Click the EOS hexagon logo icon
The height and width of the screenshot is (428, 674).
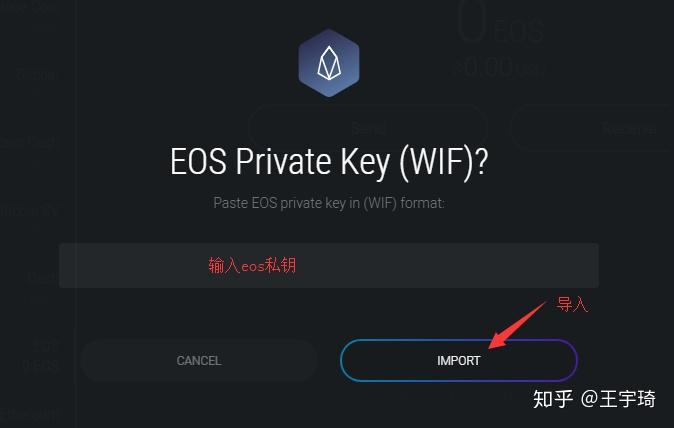329,63
